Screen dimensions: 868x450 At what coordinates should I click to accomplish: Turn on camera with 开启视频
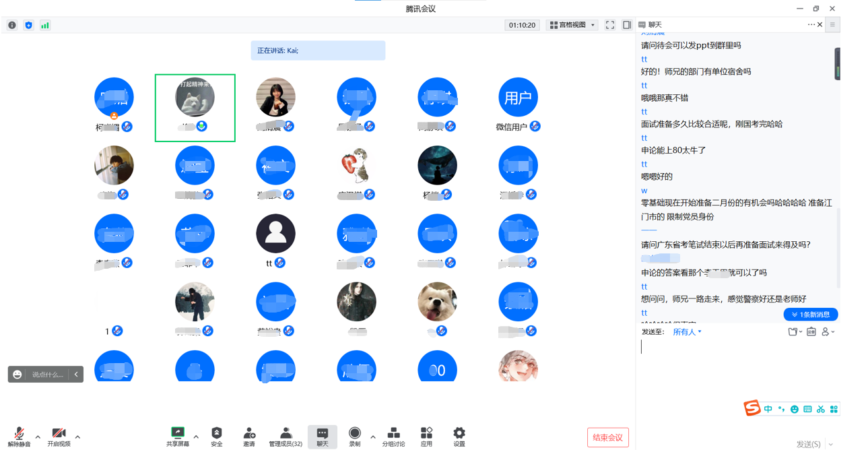pyautogui.click(x=59, y=437)
